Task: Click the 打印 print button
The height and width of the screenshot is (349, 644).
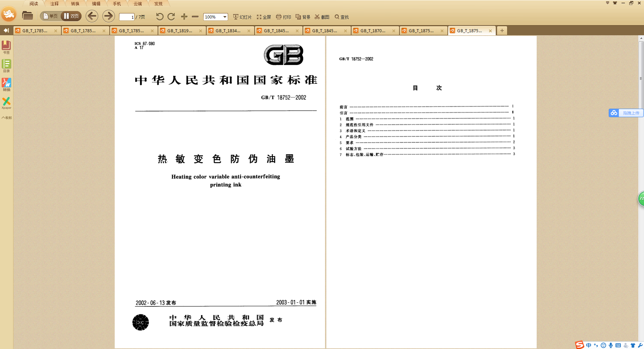Action: coord(283,17)
